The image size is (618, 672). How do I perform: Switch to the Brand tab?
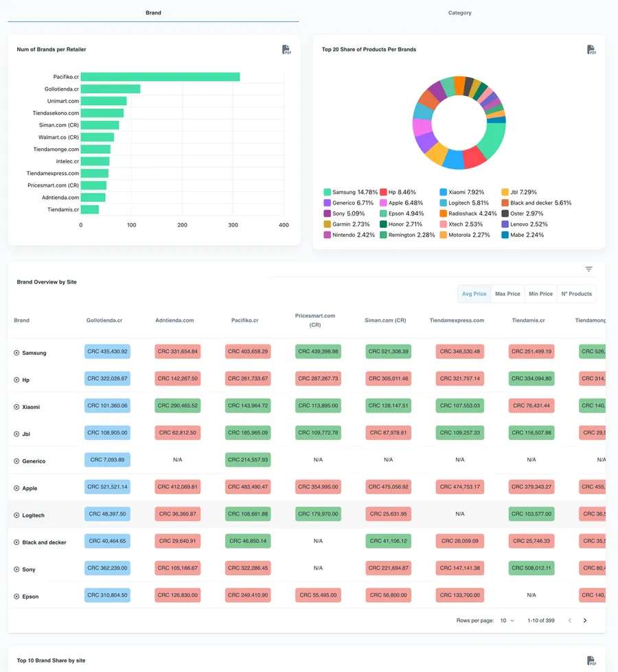[x=153, y=13]
